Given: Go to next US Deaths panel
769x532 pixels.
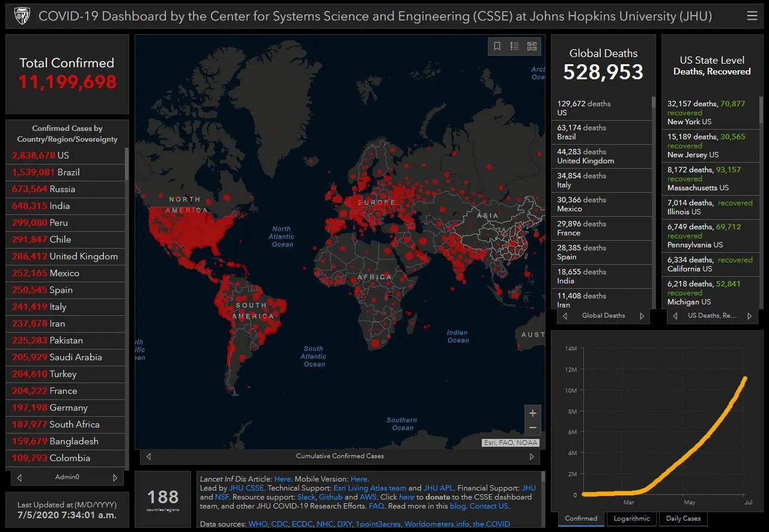Looking at the screenshot, I should point(749,316).
